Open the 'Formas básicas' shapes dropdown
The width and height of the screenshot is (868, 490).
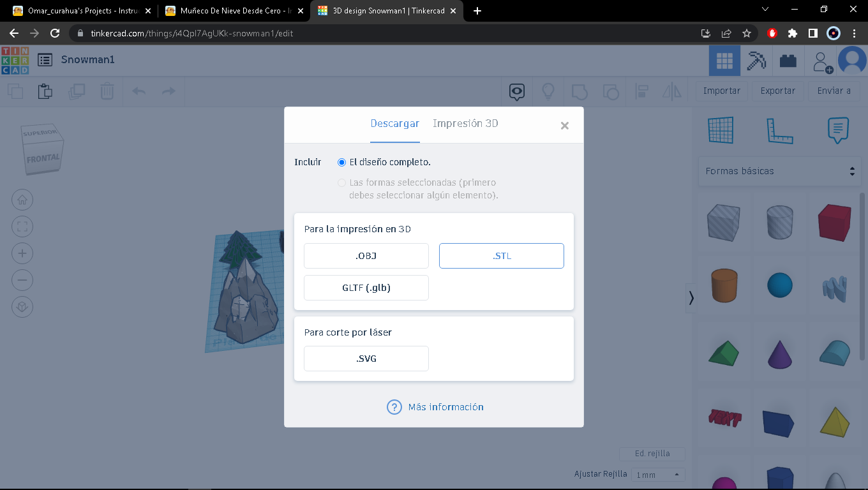pyautogui.click(x=779, y=171)
